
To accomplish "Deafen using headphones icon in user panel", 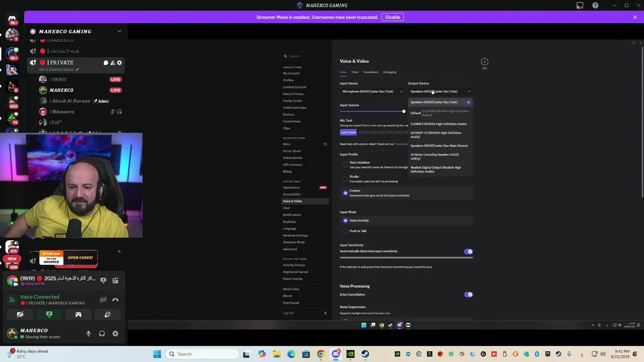I will [x=102, y=333].
